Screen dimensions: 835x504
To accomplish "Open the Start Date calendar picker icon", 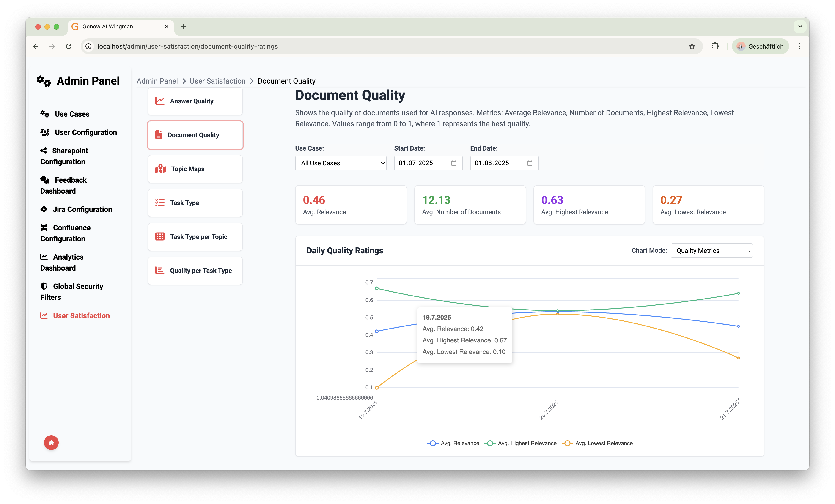I will [x=453, y=163].
